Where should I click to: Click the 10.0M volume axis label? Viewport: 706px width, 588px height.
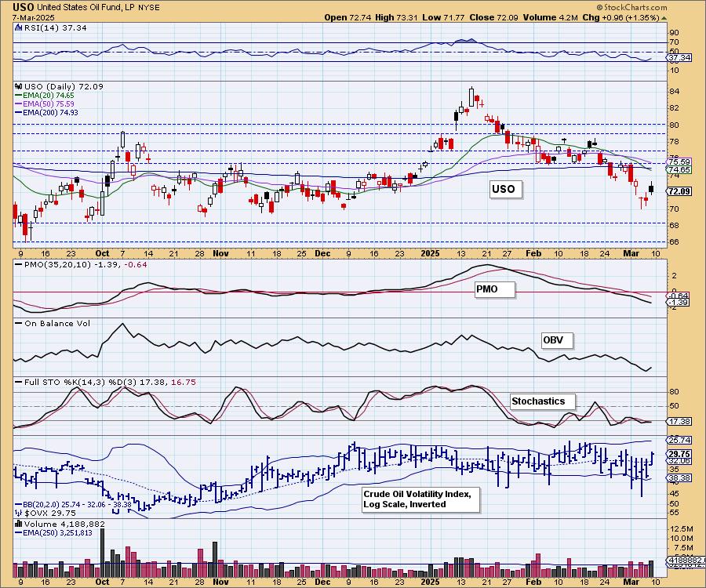point(682,538)
